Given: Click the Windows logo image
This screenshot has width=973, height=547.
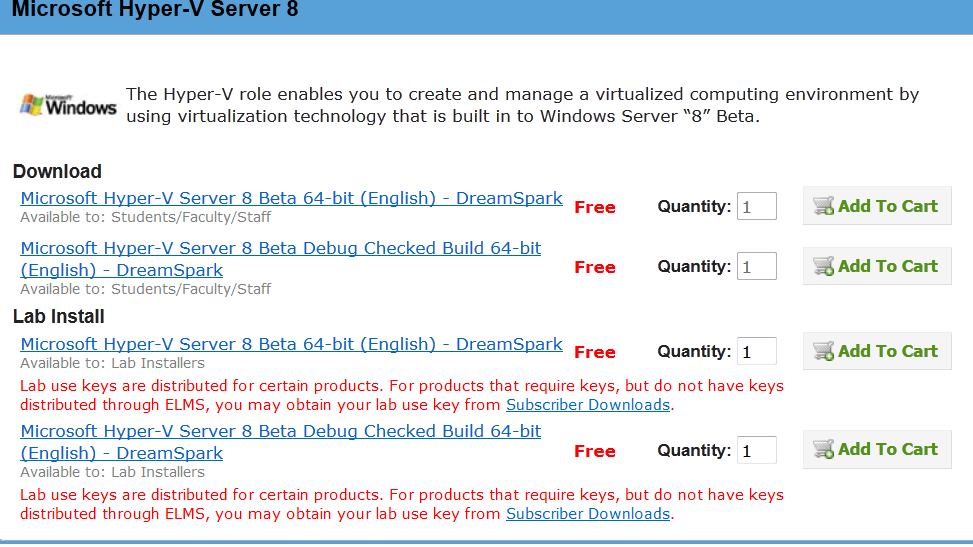Looking at the screenshot, I should tap(68, 106).
